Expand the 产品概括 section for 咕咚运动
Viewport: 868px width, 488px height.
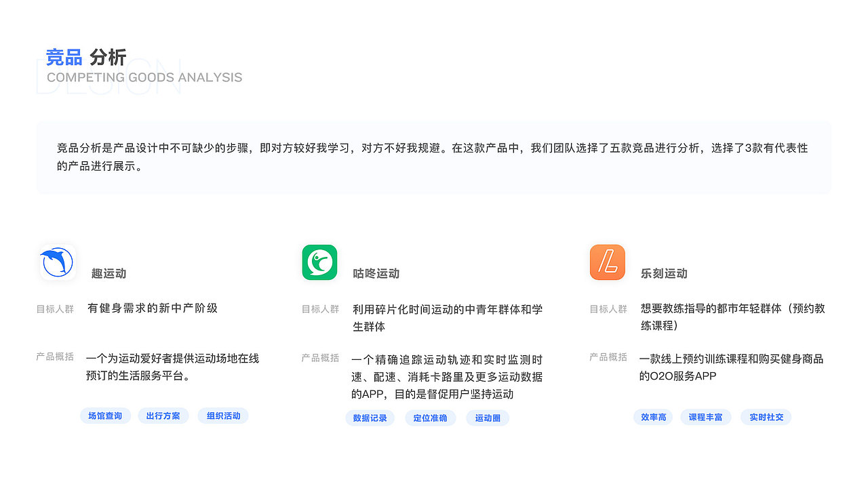(x=319, y=357)
